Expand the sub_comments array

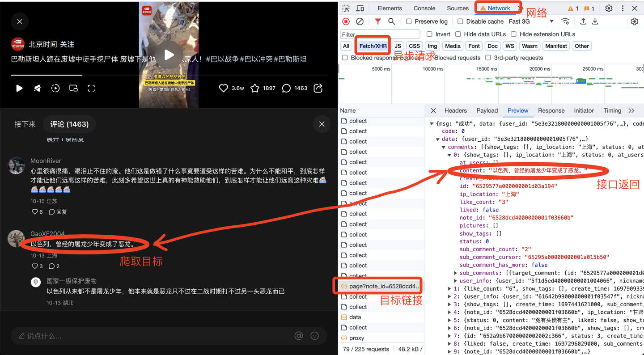[x=456, y=273]
